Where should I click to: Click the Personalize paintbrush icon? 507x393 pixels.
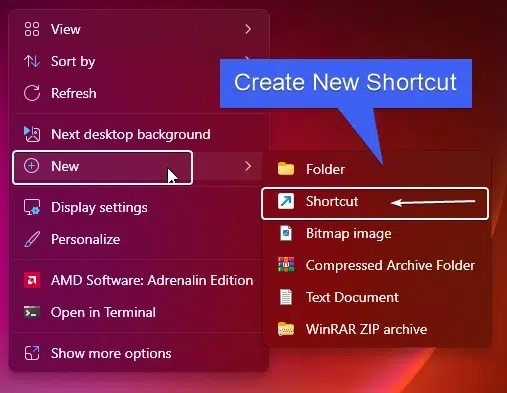pyautogui.click(x=32, y=239)
